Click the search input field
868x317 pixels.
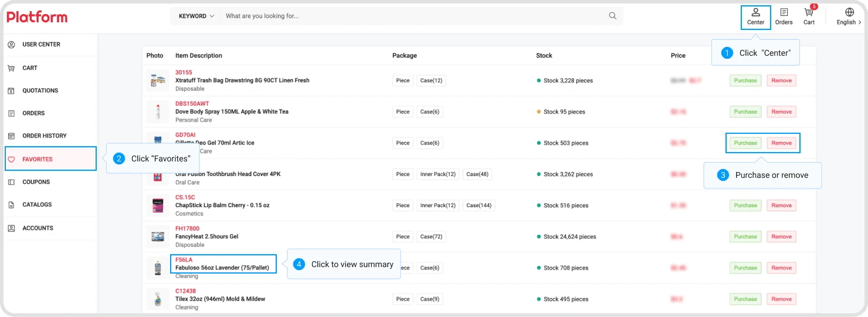point(413,16)
